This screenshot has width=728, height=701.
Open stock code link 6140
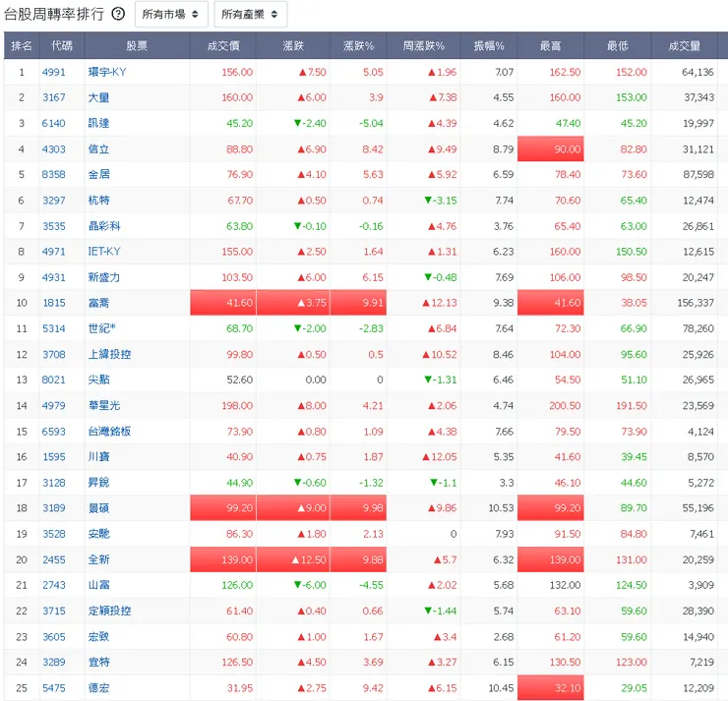[x=54, y=123]
